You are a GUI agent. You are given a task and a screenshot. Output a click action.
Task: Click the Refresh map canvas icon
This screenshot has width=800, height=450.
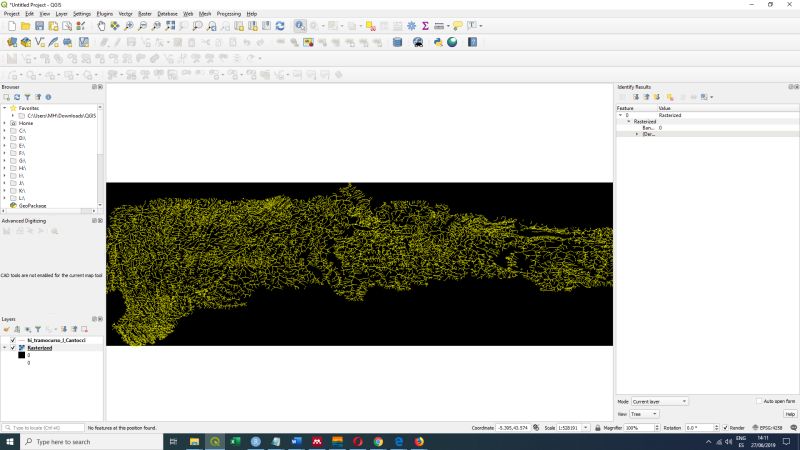click(x=280, y=26)
